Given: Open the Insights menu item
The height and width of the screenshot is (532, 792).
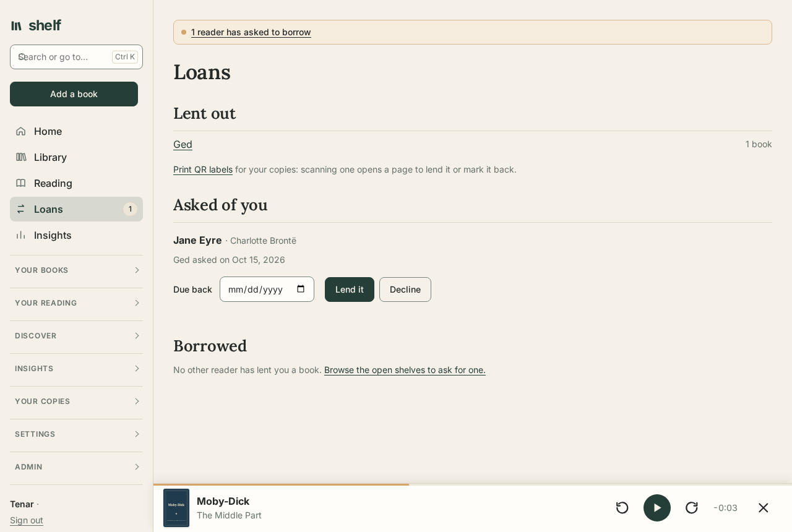Looking at the screenshot, I should pyautogui.click(x=76, y=235).
